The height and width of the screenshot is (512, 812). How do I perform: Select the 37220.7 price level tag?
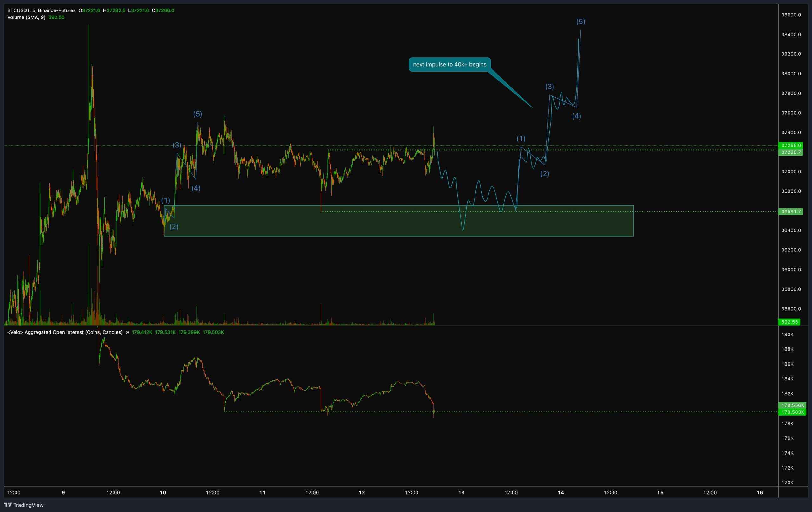coord(790,152)
